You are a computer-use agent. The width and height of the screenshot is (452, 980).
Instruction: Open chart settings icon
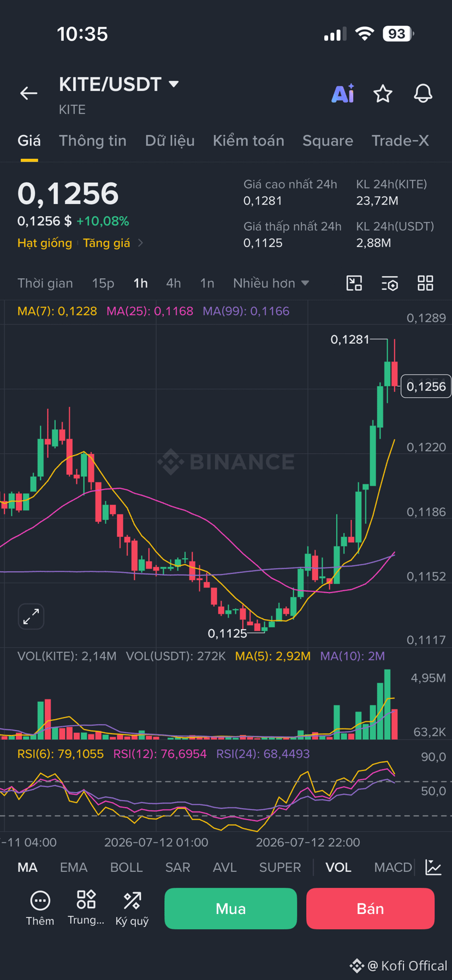[390, 283]
